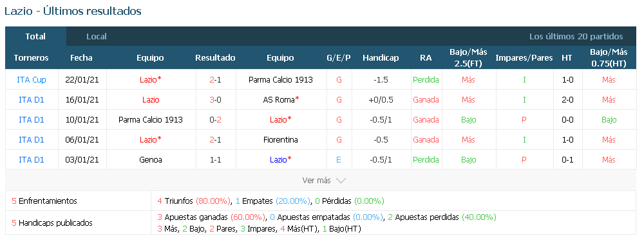This screenshot has width=644, height=238.
Task: Click the Genoa team name
Action: click(150, 159)
